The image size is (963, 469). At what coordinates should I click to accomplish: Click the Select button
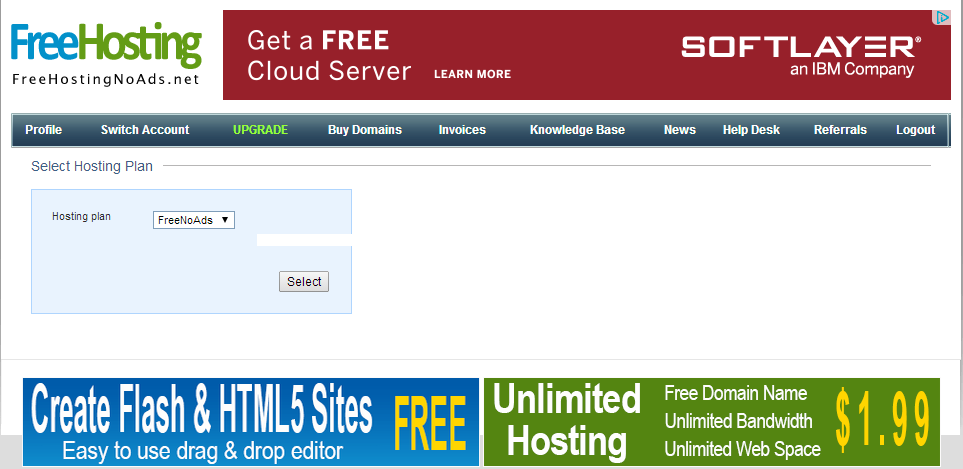pyautogui.click(x=304, y=282)
